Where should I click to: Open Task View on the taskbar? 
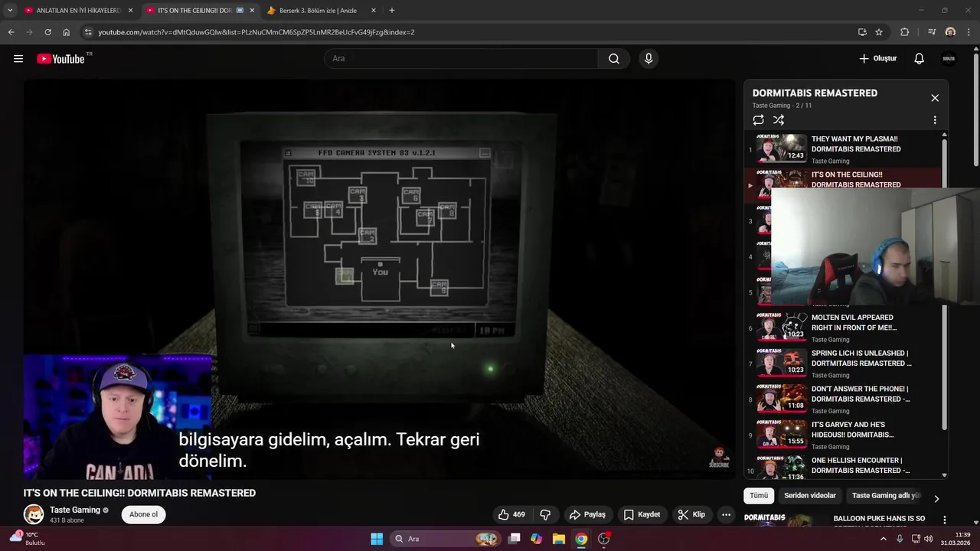[514, 539]
